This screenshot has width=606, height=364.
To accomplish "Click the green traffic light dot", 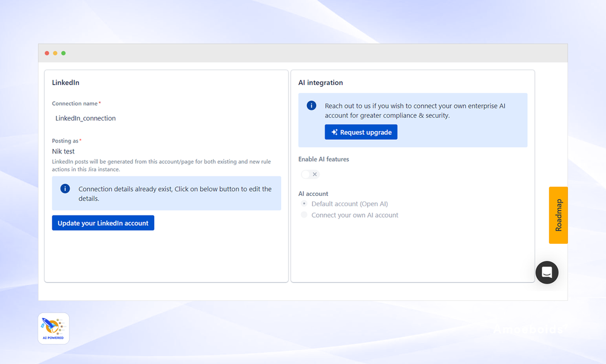I will [x=64, y=53].
